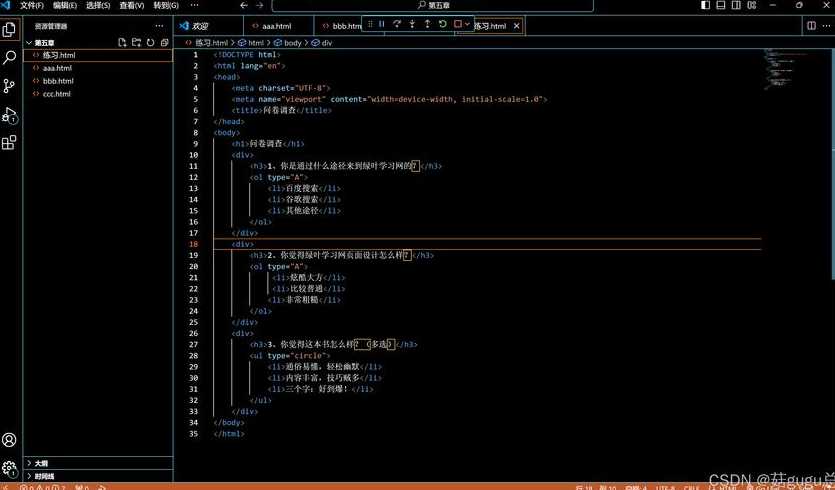Open ccc.html from the explorer
The height and width of the screenshot is (490, 835).
(98, 94)
